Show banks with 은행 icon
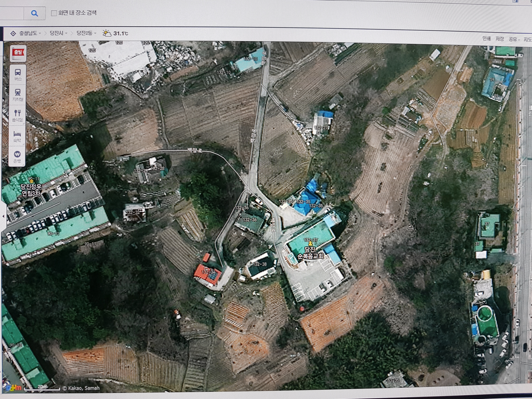The image size is (532, 399). [x=17, y=157]
